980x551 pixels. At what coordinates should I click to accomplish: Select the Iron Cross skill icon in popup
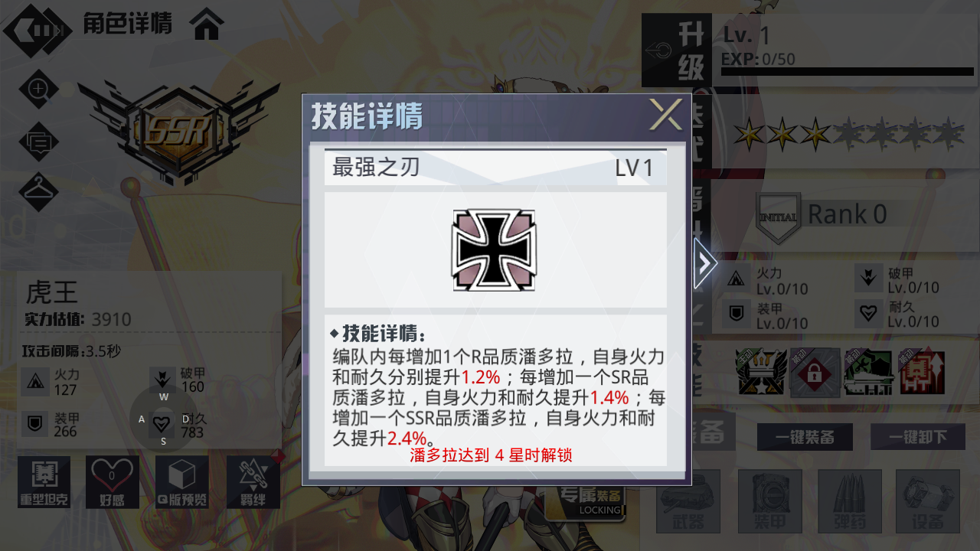495,250
